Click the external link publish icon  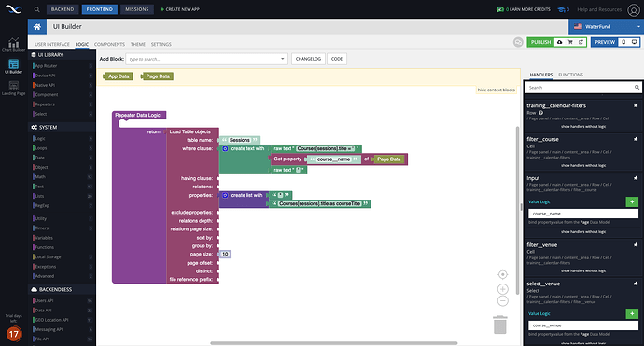581,42
